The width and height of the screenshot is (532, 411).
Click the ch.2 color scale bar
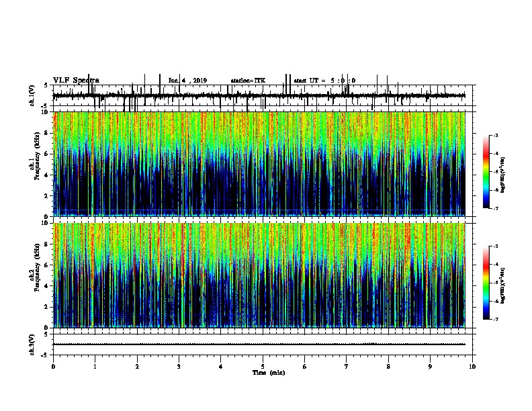[x=486, y=283]
